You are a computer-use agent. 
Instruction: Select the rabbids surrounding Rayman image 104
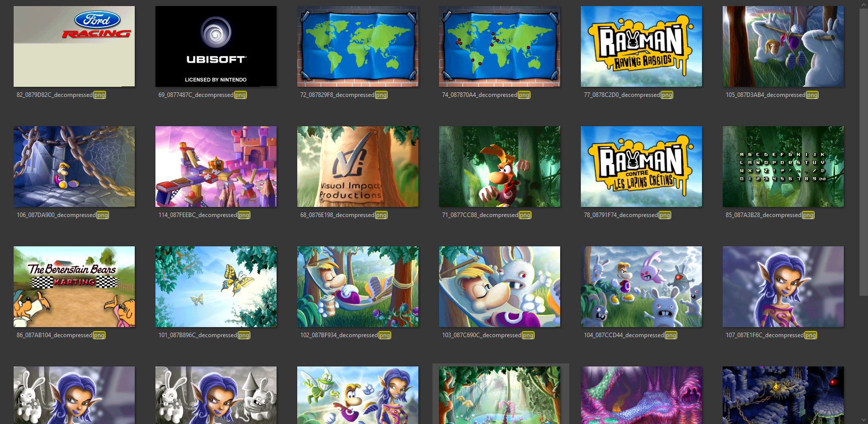click(641, 287)
